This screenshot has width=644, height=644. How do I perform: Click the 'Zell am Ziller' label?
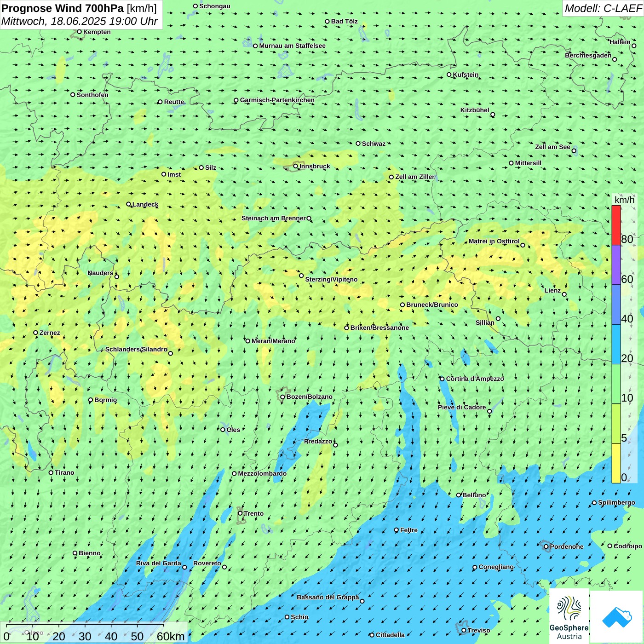pyautogui.click(x=415, y=177)
